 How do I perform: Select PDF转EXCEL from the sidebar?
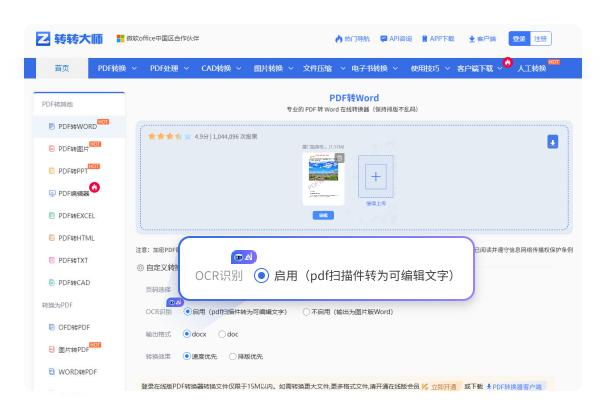click(x=76, y=215)
